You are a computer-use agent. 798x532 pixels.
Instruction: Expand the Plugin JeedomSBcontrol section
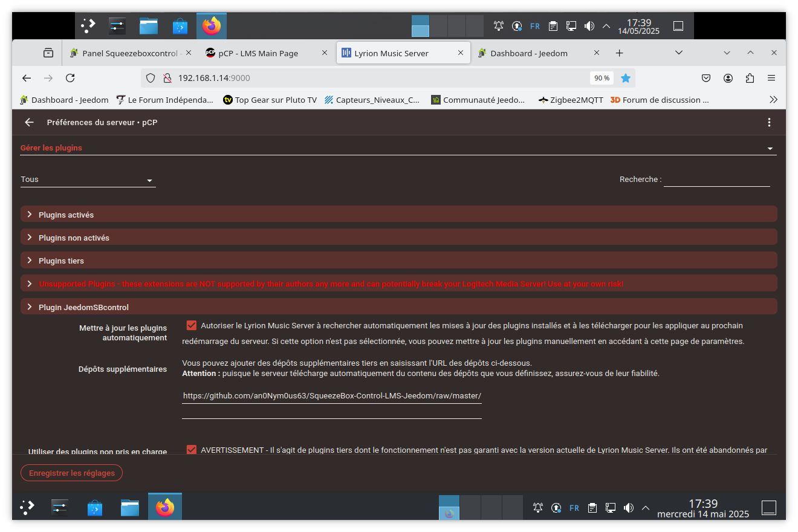point(398,307)
